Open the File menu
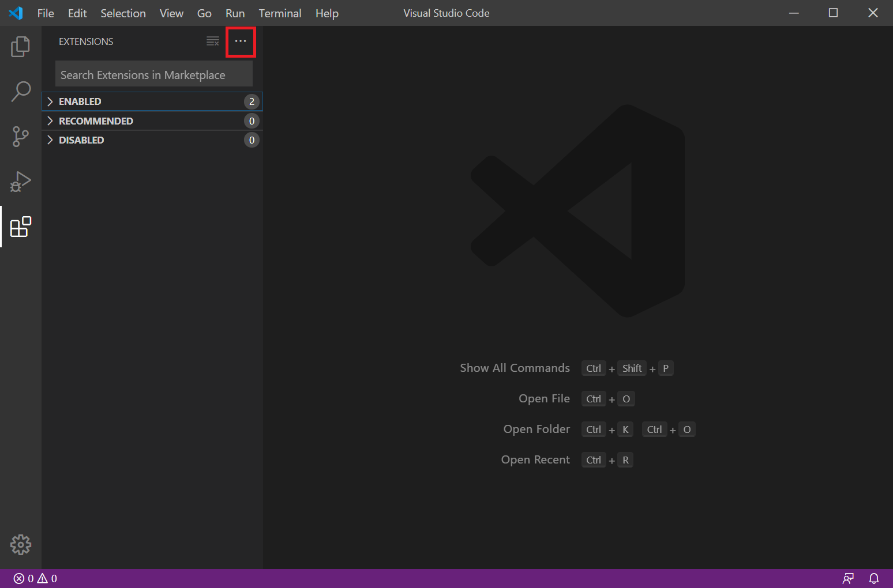Viewport: 893px width, 588px height. pos(46,13)
